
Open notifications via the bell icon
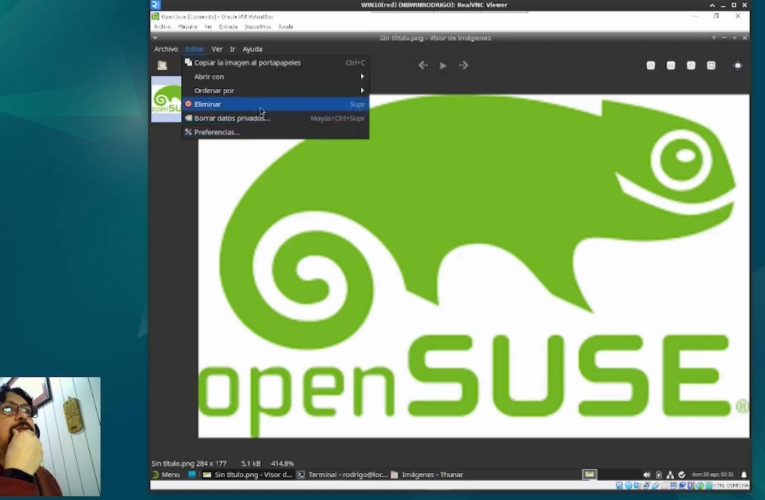click(x=744, y=475)
